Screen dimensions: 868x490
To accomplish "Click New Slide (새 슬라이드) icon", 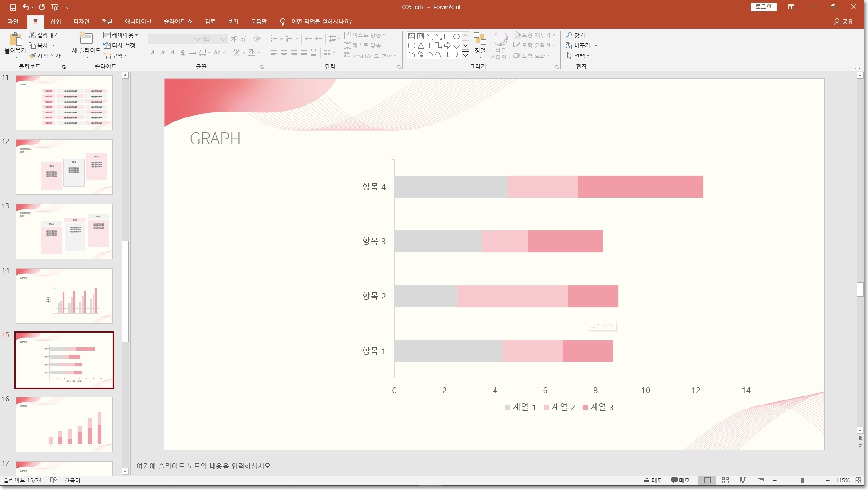I will (86, 38).
